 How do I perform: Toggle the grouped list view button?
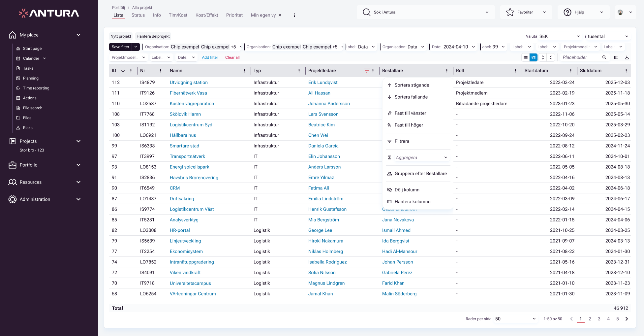[534, 57]
